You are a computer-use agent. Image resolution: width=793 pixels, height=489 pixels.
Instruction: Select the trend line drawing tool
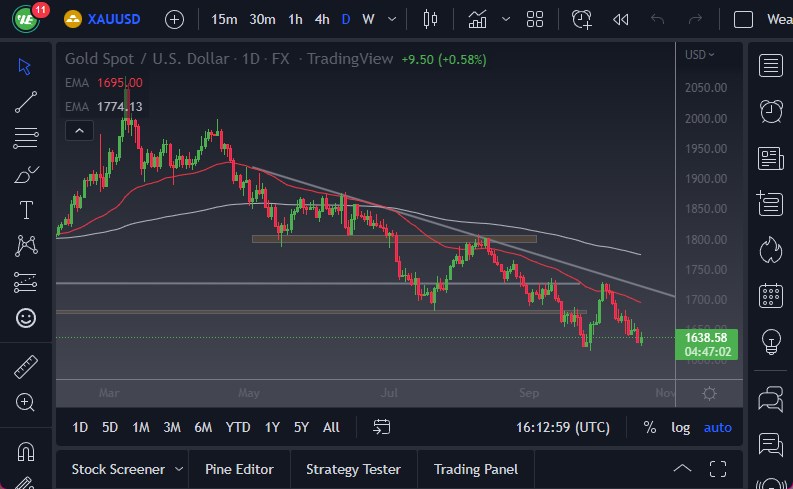tap(26, 101)
